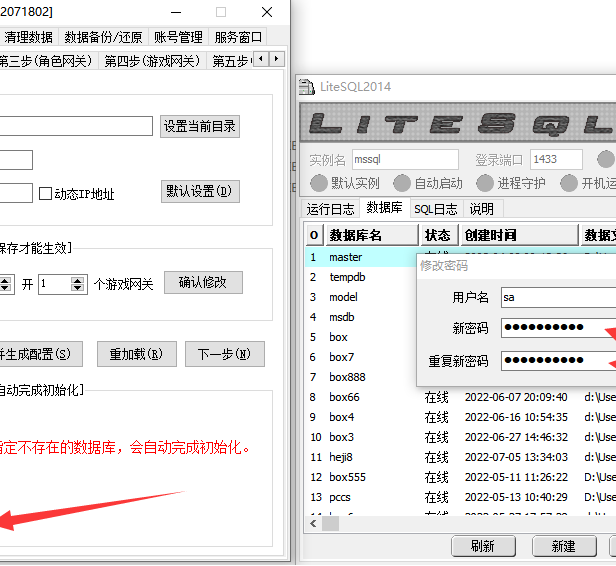Screen dimensions: 616x566
Task: Select the box66 database row
Action: point(345,397)
